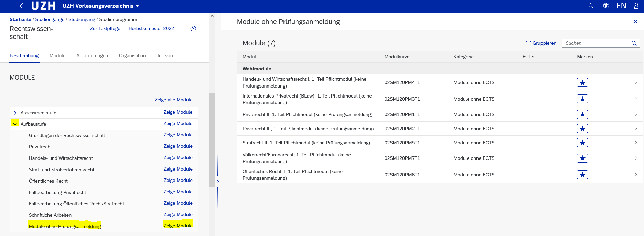Click Zeige alle Module link
This screenshot has height=236, width=644.
coord(173,100)
